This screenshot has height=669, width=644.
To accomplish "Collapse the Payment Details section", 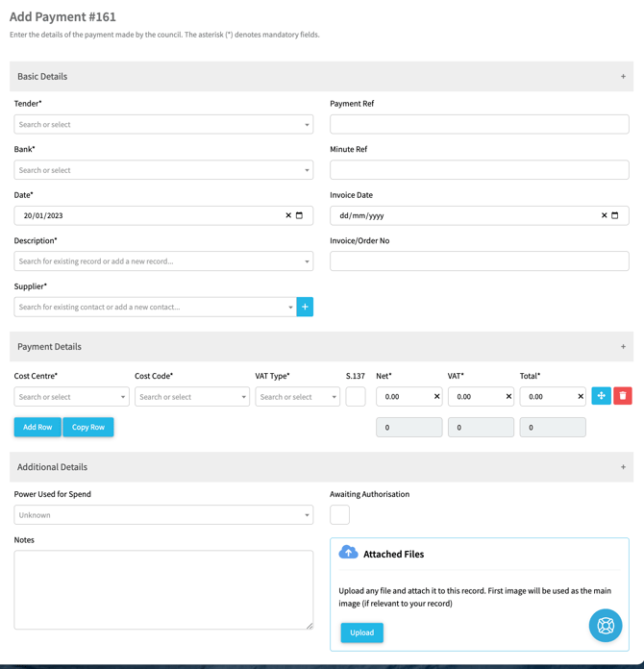I will (623, 346).
